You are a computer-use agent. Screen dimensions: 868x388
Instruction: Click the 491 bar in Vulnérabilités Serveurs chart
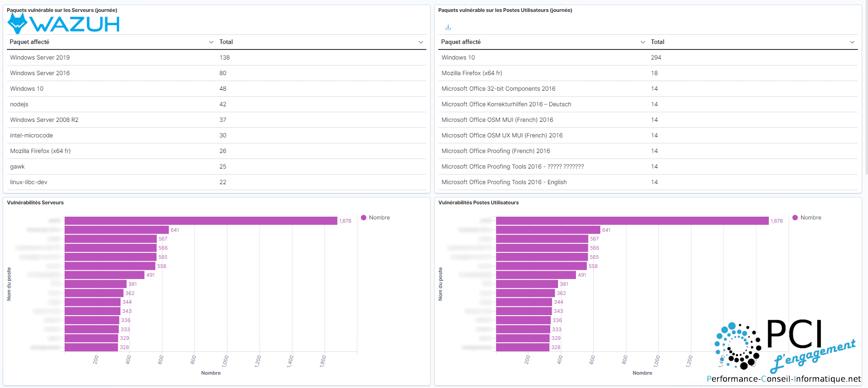[x=105, y=275]
